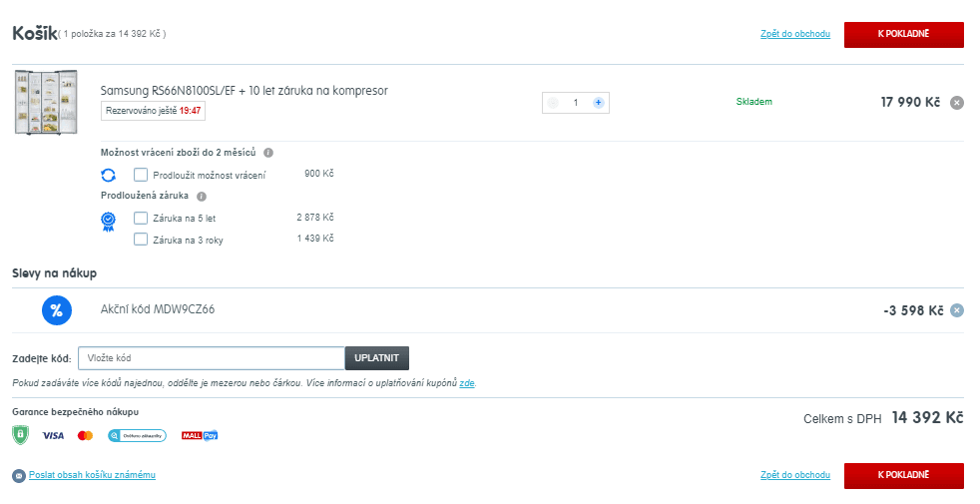Click the 2 878 Kč warranty price
980x504 pixels.
click(315, 217)
